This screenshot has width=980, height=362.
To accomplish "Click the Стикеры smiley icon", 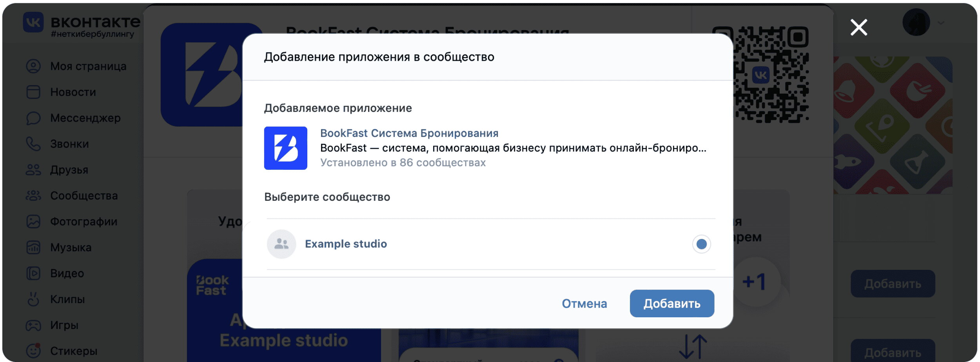I will pos(33,351).
